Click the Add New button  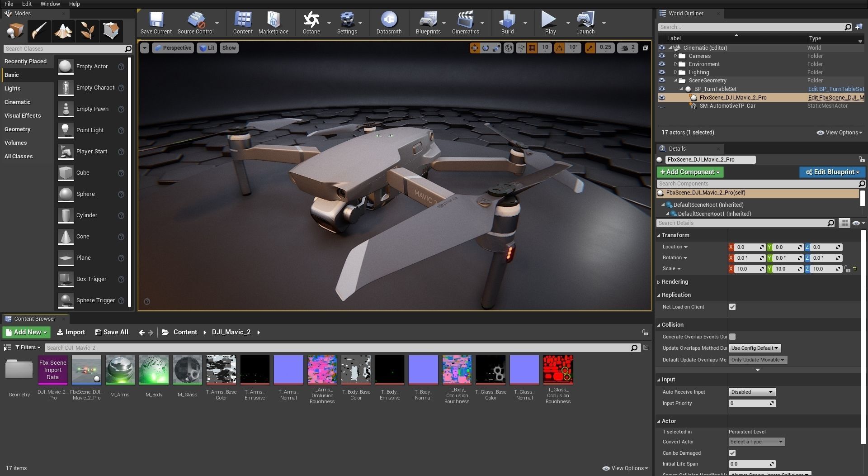point(27,332)
